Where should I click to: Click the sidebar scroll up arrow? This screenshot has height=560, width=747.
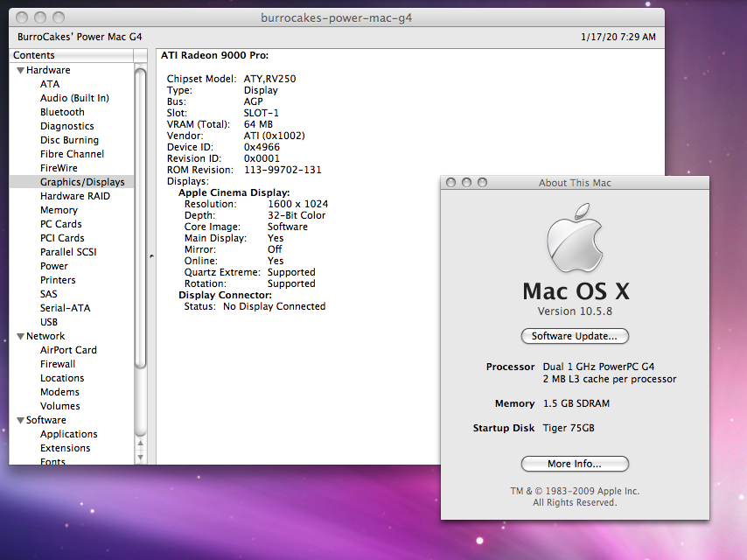click(140, 444)
